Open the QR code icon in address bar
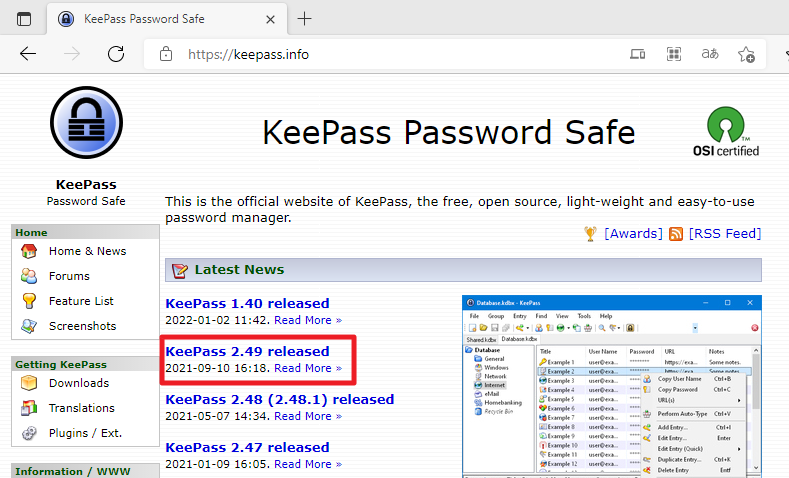The width and height of the screenshot is (789, 478). [x=674, y=54]
